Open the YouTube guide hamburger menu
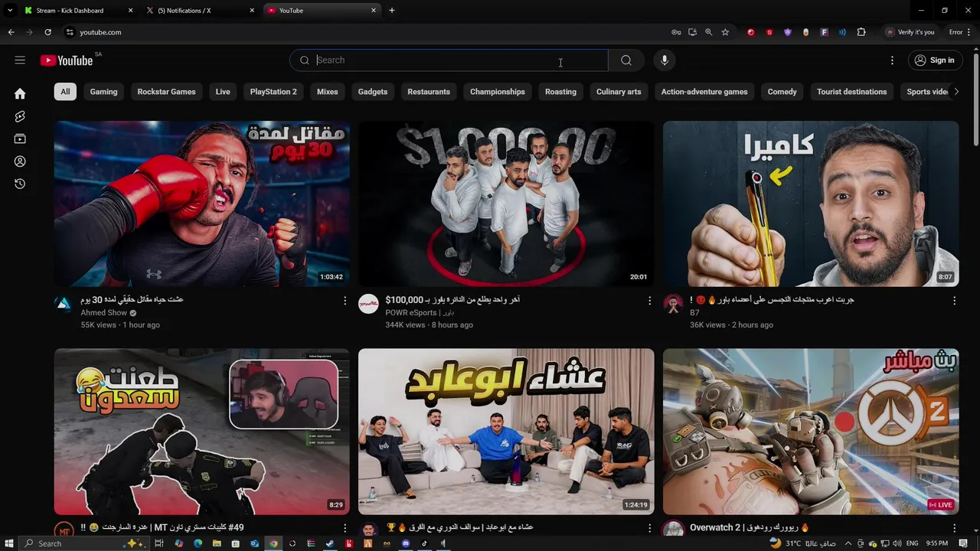980x551 pixels. (20, 60)
